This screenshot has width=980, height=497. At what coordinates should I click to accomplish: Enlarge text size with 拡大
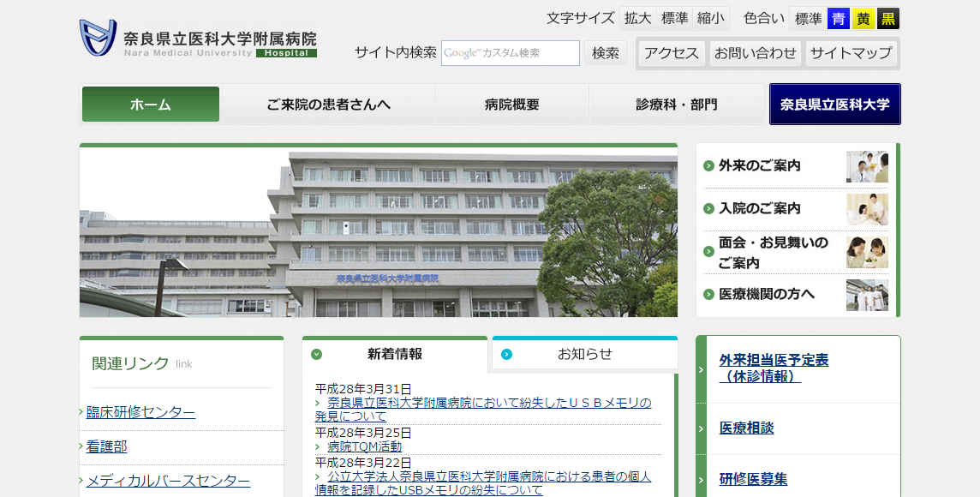tap(638, 19)
